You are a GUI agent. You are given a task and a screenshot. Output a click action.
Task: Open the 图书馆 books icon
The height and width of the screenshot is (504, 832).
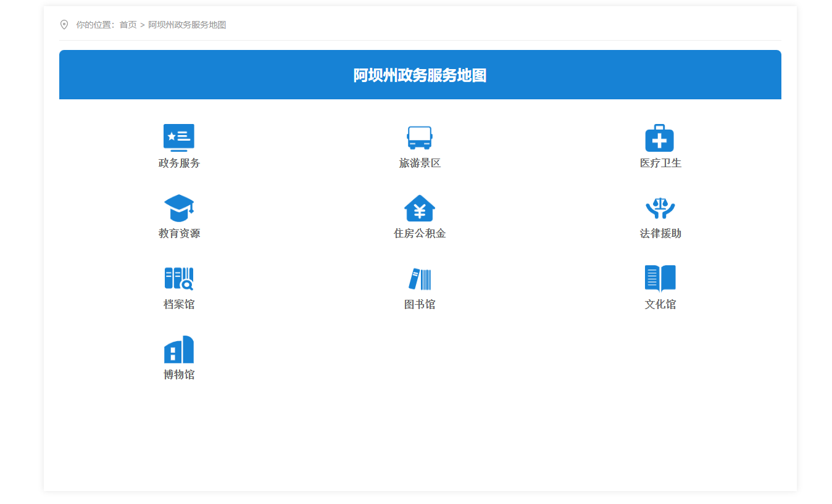tap(420, 279)
